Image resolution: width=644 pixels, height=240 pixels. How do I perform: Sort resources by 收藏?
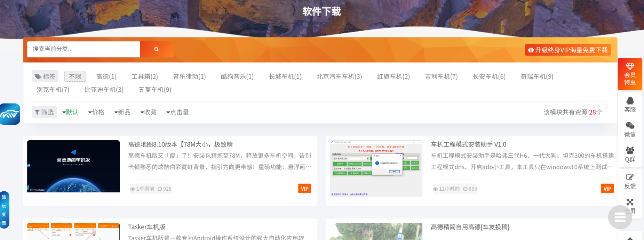coord(149,112)
